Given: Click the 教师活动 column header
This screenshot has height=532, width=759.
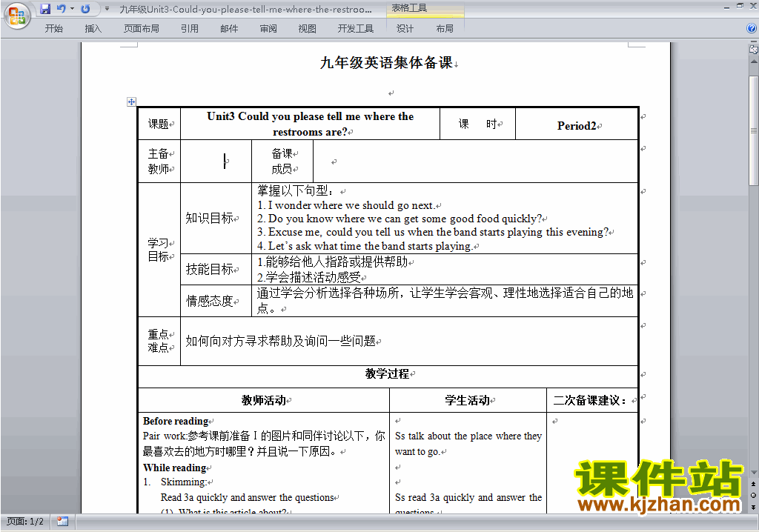Looking at the screenshot, I should click(264, 400).
